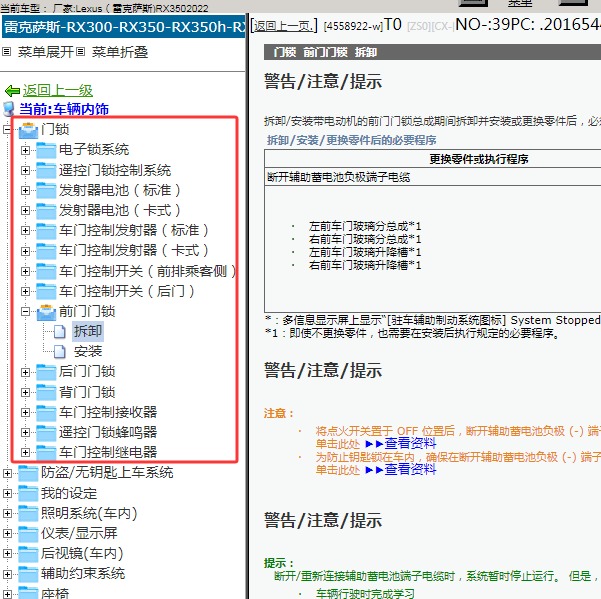This screenshot has height=599, width=601.
Task: Click folder icon beside 车门控制开关（后门）
Action: [x=46, y=291]
